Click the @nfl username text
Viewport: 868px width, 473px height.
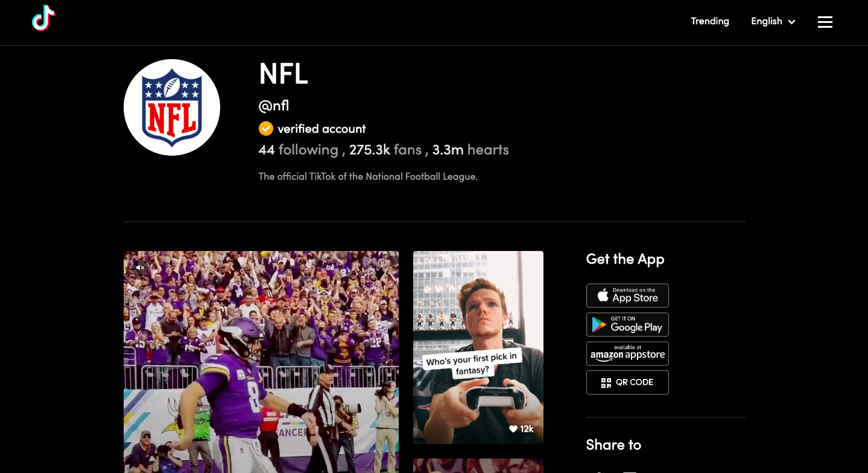274,106
